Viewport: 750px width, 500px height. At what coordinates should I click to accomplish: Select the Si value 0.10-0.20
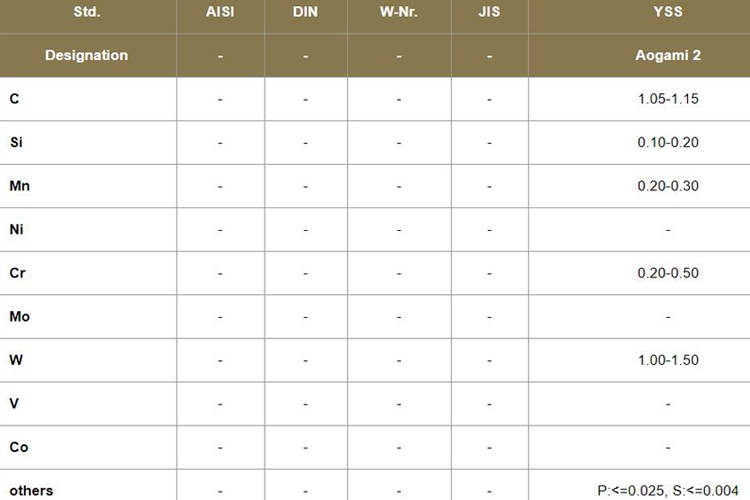(x=668, y=142)
